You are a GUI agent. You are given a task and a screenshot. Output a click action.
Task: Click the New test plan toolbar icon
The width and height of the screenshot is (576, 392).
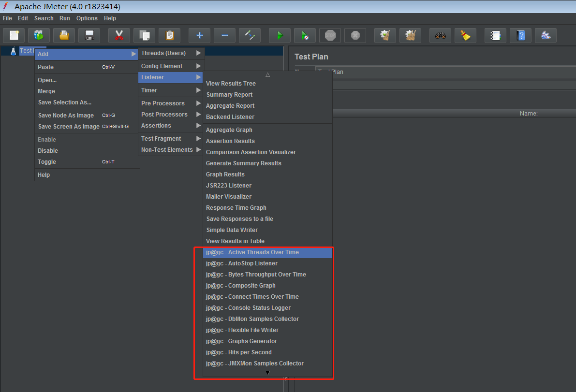point(14,35)
